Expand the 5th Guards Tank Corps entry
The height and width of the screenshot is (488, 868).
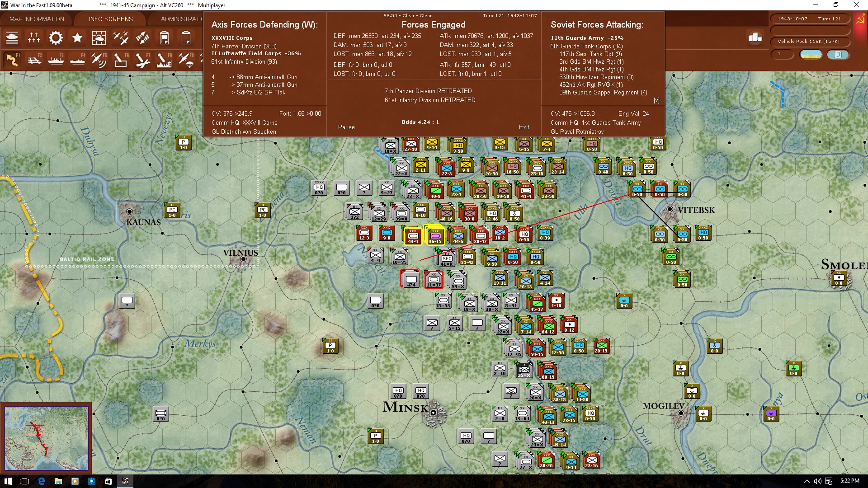tap(586, 46)
